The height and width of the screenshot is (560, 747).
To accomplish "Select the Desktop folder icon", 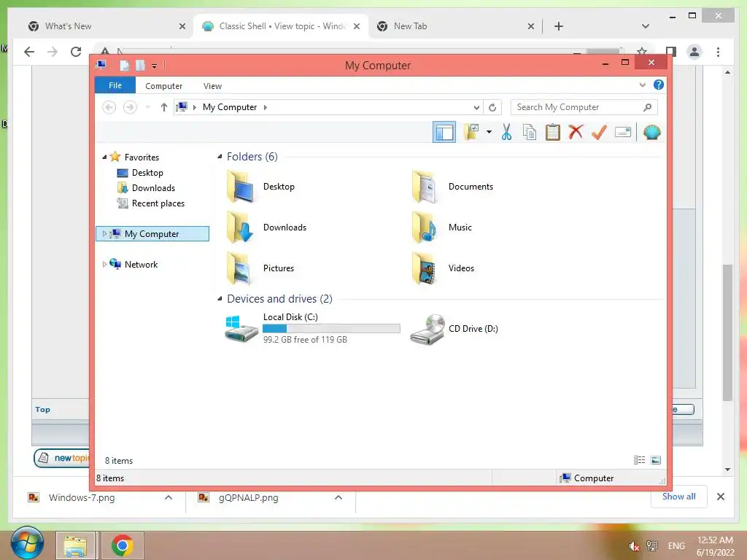I will click(241, 187).
